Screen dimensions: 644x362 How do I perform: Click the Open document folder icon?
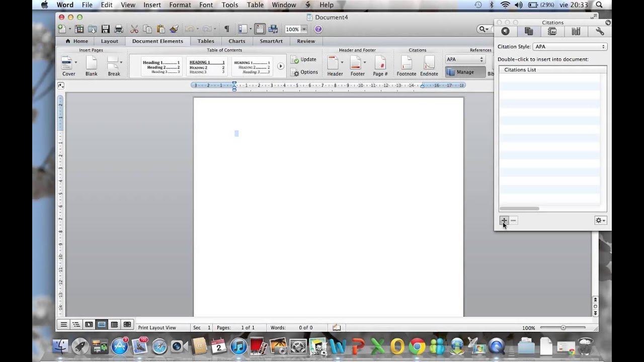tap(93, 29)
